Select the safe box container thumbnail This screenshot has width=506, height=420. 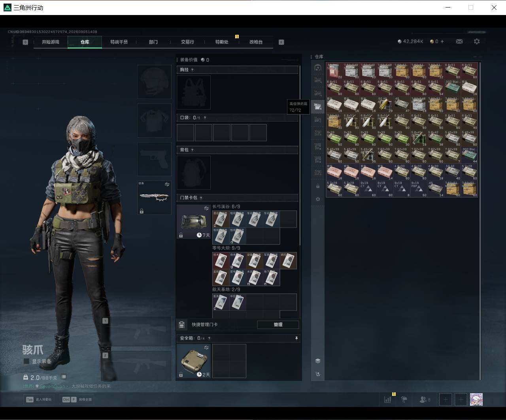coord(194,361)
